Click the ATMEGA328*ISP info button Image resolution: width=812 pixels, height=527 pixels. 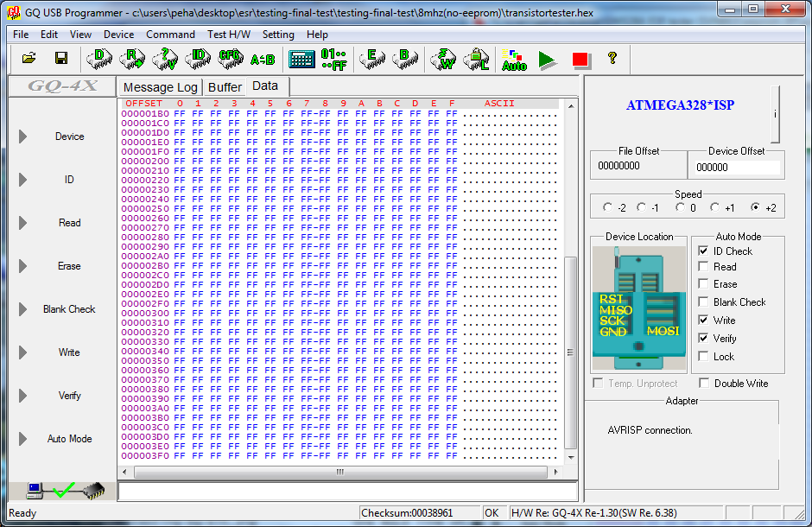coord(775,113)
